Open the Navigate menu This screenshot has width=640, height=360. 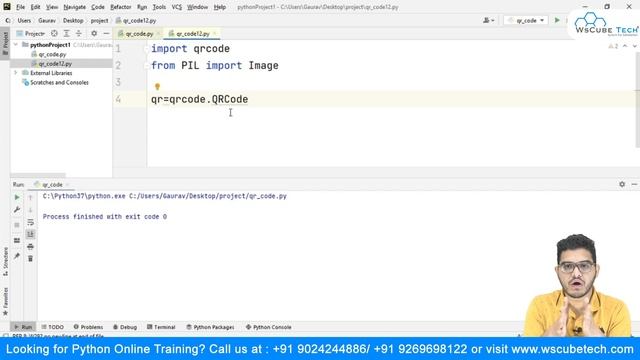75,7
